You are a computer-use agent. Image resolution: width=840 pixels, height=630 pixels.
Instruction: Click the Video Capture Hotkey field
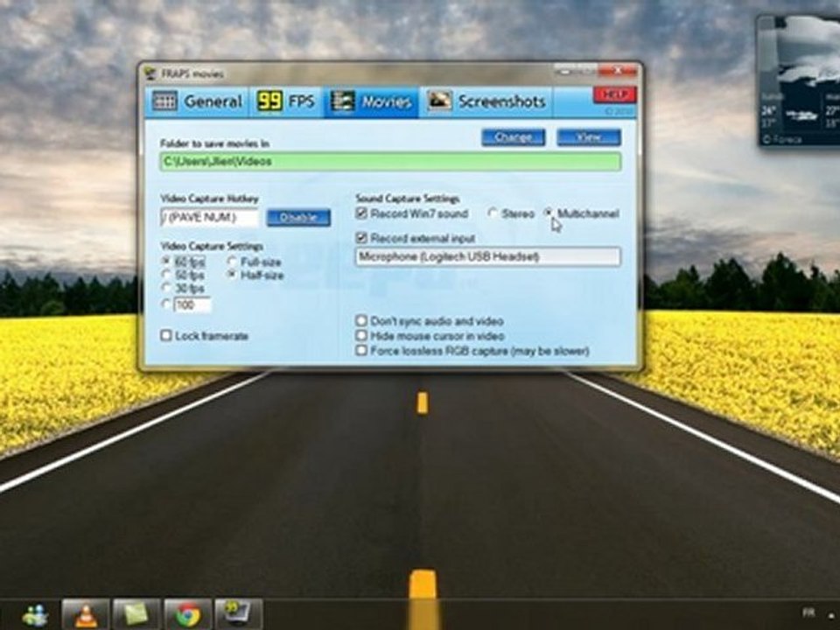(209, 218)
